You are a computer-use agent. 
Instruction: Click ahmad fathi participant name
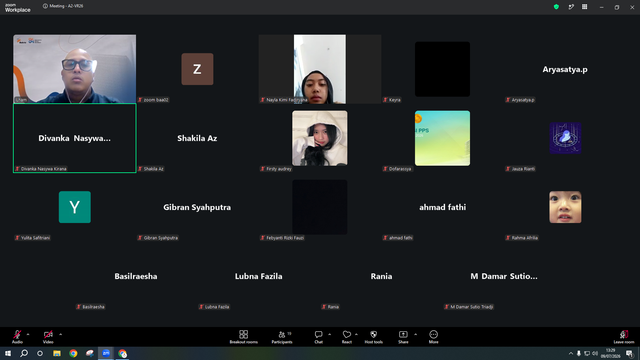(442, 207)
